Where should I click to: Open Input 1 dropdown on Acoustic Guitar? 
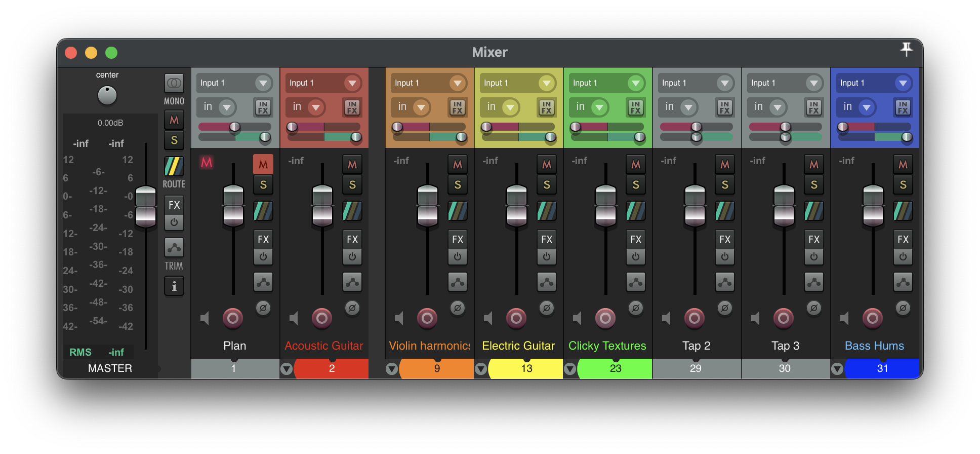pos(324,83)
